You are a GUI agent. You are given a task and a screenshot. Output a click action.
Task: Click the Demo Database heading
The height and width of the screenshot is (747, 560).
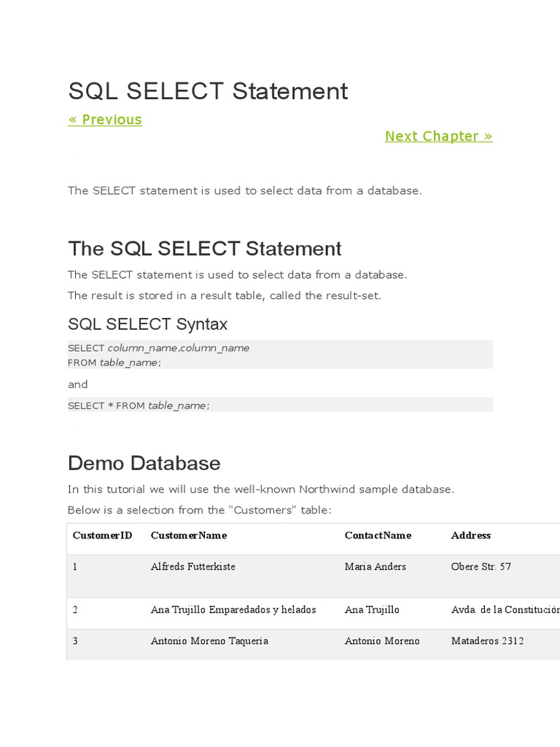coord(144,463)
